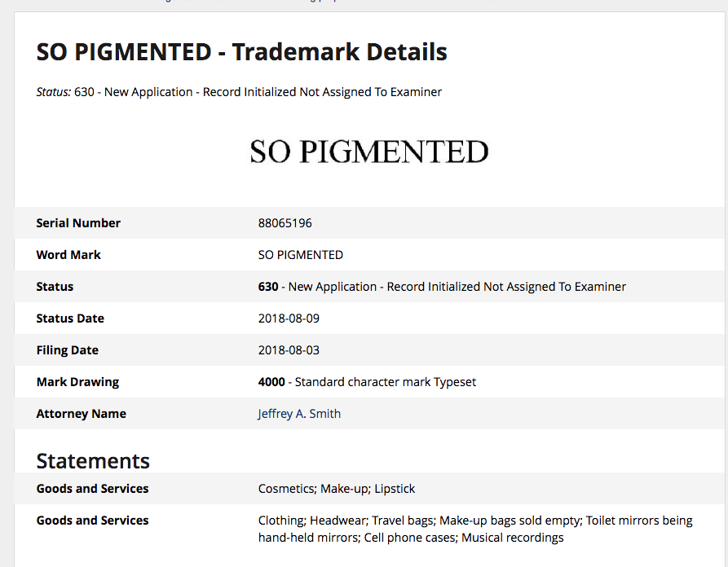728x567 pixels.
Task: Open the Jeffrey A. Smith attorney link
Action: click(x=299, y=413)
